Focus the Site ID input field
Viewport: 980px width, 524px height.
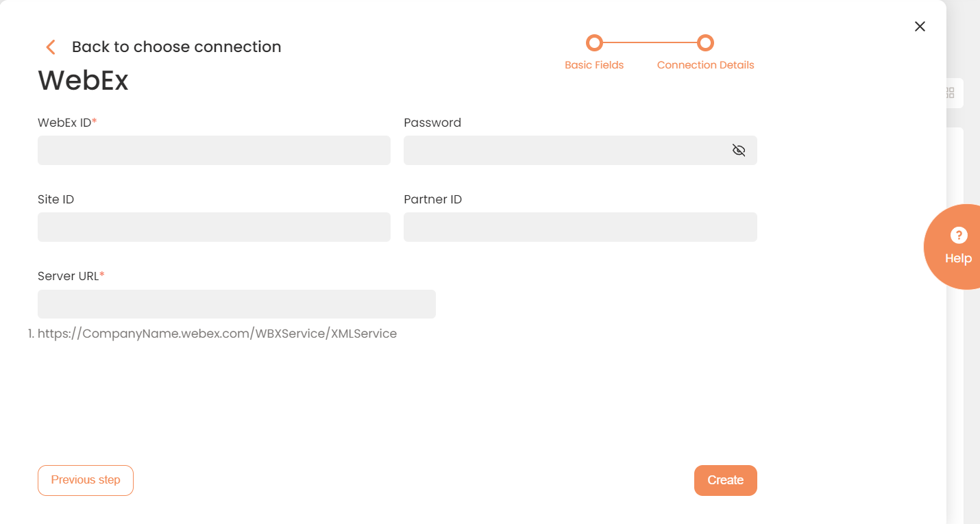pyautogui.click(x=214, y=227)
